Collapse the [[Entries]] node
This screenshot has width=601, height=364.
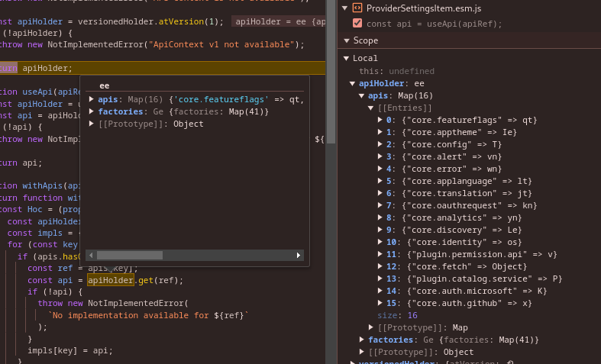371,108
